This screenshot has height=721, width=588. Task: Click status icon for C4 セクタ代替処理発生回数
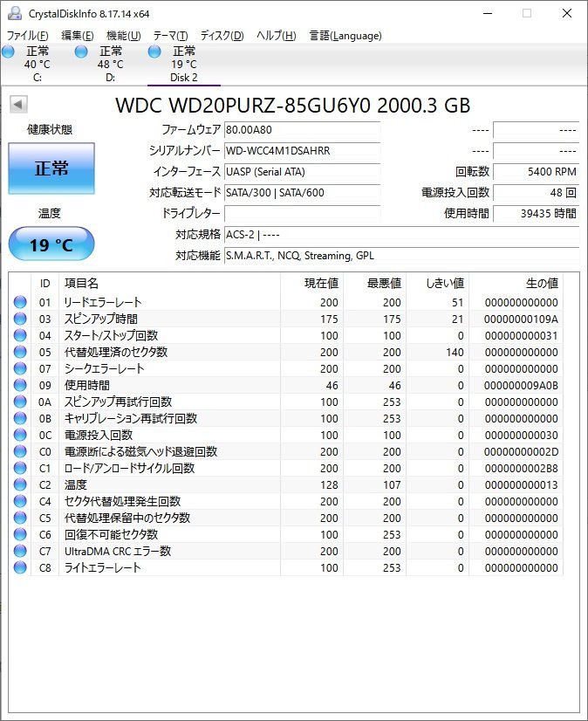[20, 501]
